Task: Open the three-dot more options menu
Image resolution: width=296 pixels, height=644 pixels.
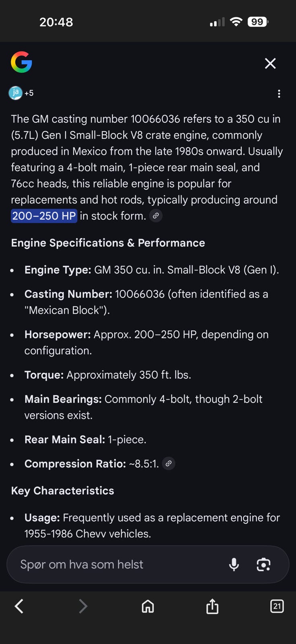Action: [279, 94]
